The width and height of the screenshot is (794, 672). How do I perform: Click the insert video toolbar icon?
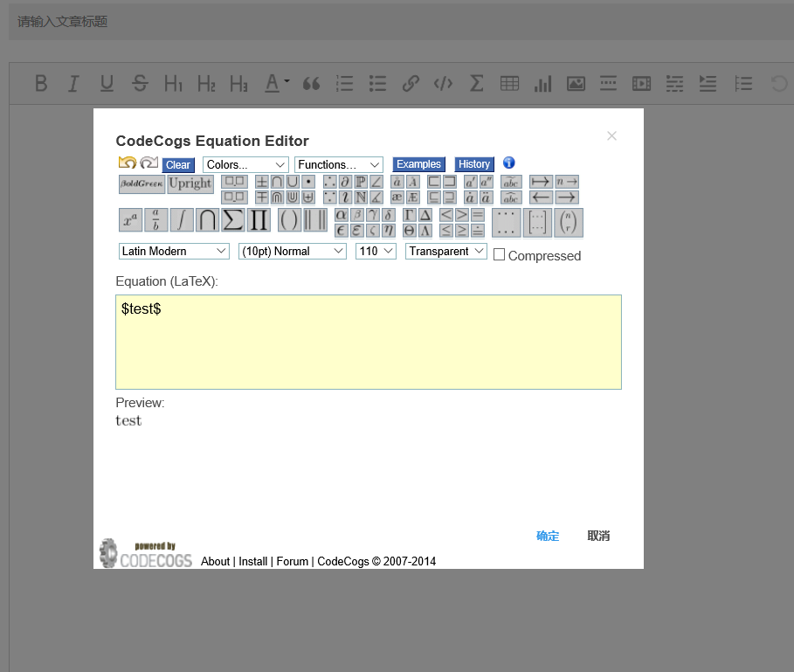(x=642, y=84)
